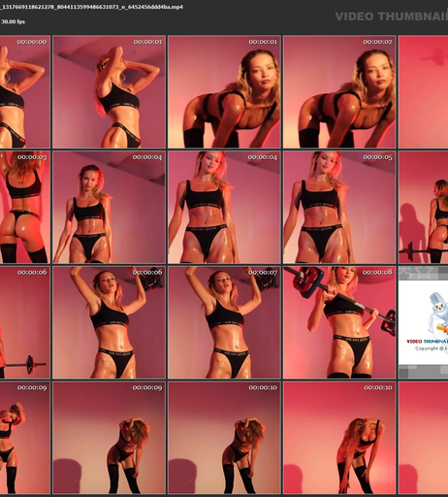This screenshot has height=497, width=448.
Task: Open the 00:00:04 closer torso-shot thumbnail
Action: pyautogui.click(x=224, y=207)
